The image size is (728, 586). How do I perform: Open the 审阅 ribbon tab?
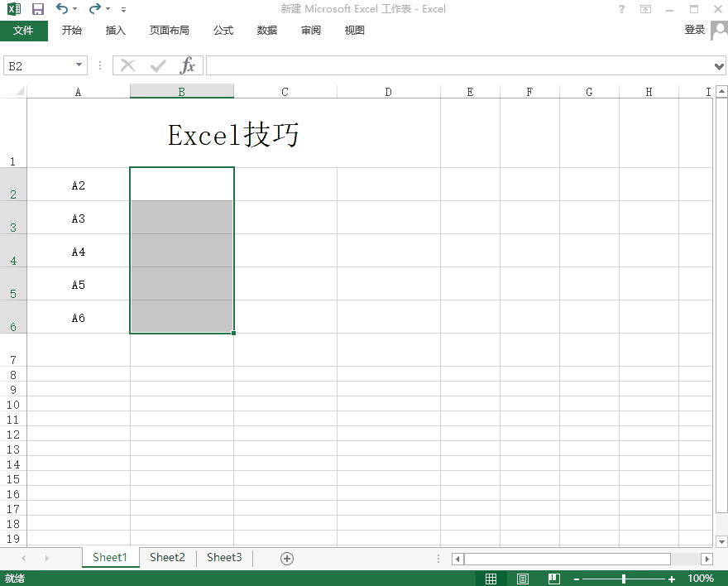click(x=310, y=31)
